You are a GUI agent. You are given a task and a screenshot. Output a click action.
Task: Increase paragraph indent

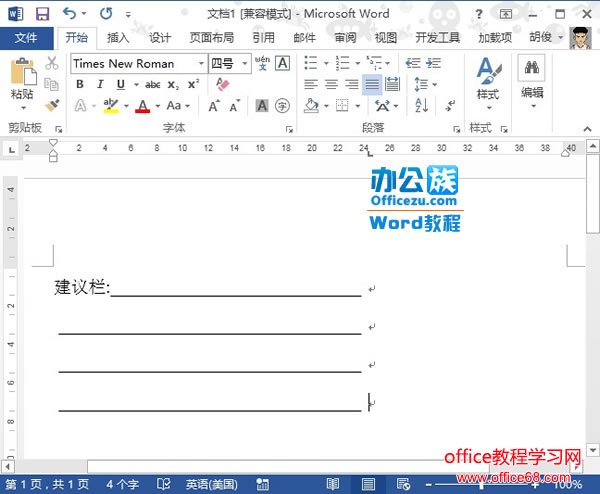tap(433, 63)
